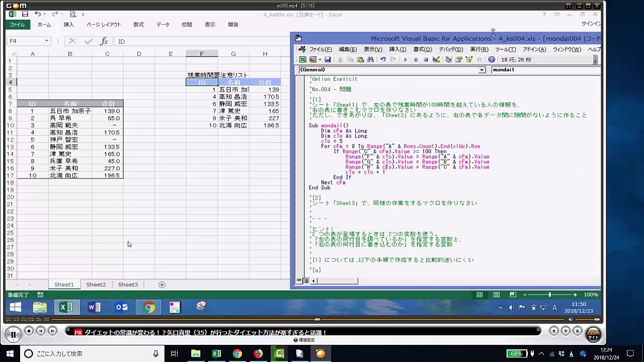Click the View Microsoft Excel icon in VBA

click(303, 59)
